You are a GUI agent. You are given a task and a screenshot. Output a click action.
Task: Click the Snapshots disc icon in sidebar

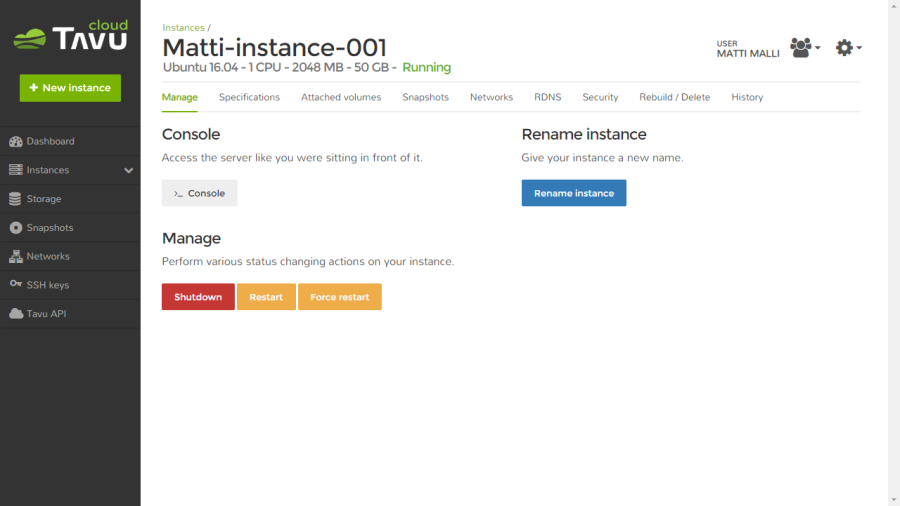[15, 228]
